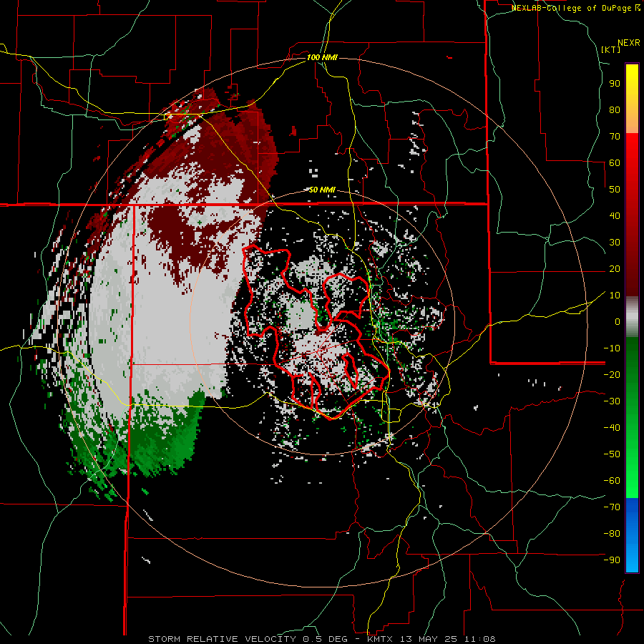
Task: Click the -50 value on velocity scale
Action: point(612,454)
